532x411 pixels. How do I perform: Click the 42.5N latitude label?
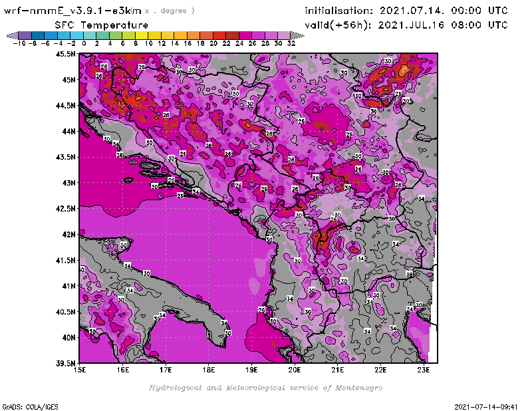(x=65, y=209)
